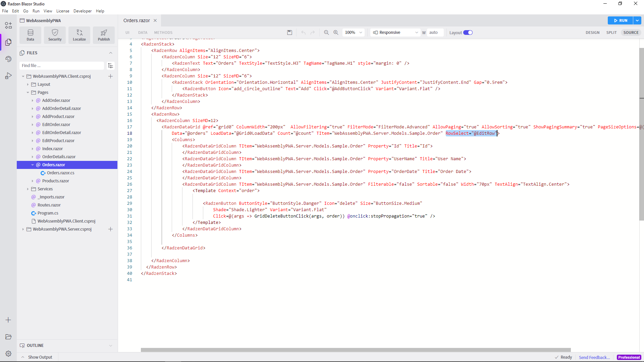Open the zoom percentage dropdown
Image resolution: width=644 pixels, height=362 pixels.
click(354, 33)
